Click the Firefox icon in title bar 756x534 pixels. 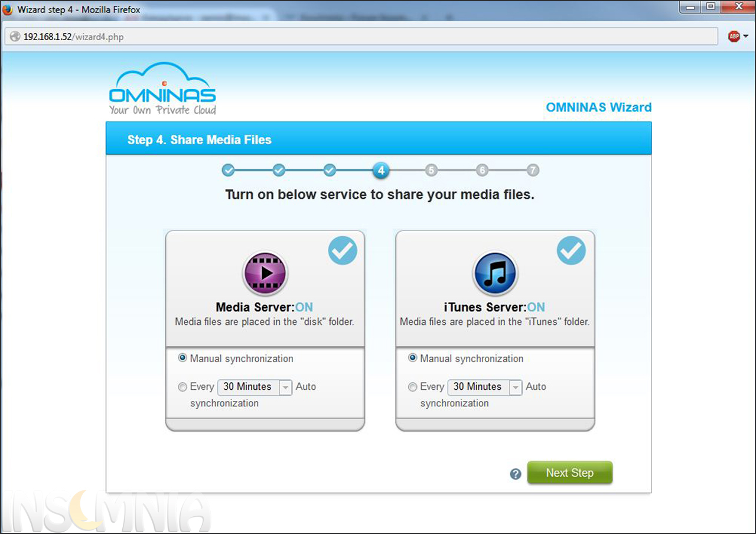[8, 9]
